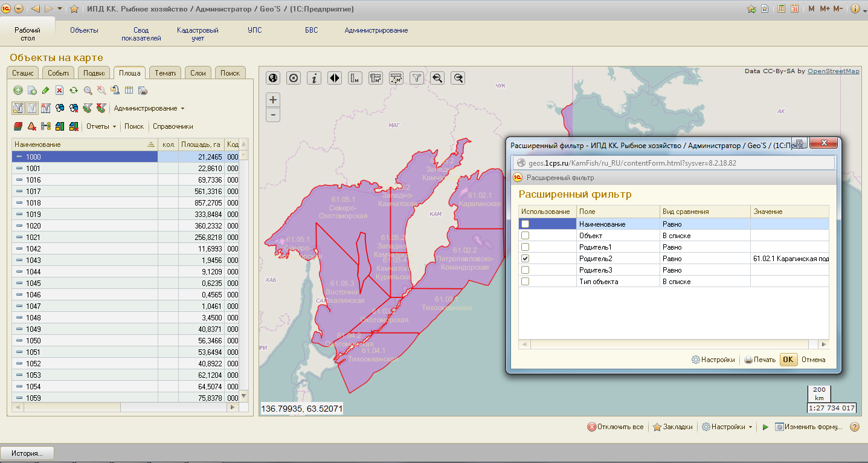Viewport: 868px width, 463px height.
Task: Open the Кадастровый учет section
Action: pyautogui.click(x=198, y=34)
